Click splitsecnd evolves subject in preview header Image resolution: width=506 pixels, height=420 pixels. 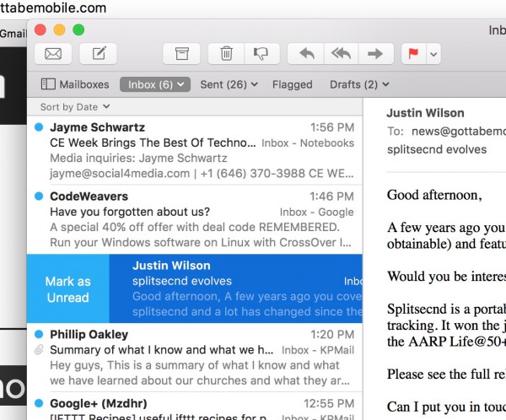437,149
